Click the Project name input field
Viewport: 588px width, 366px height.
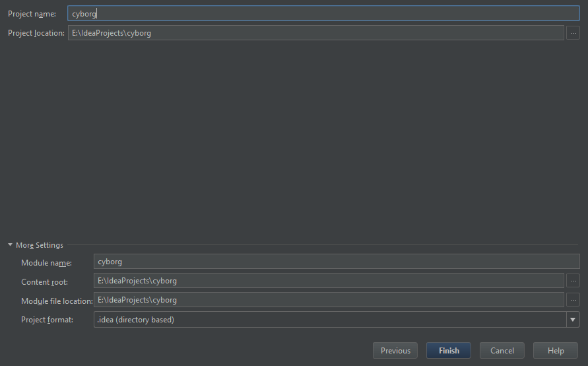tap(323, 13)
